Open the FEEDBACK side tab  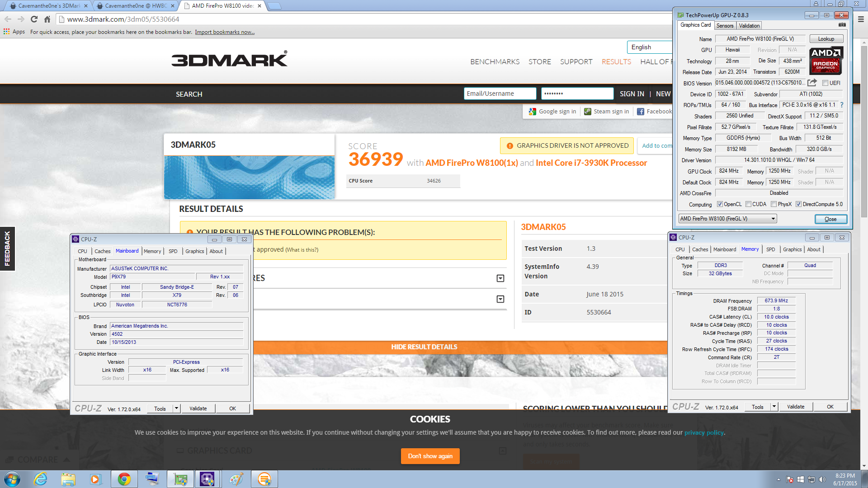[x=7, y=249]
